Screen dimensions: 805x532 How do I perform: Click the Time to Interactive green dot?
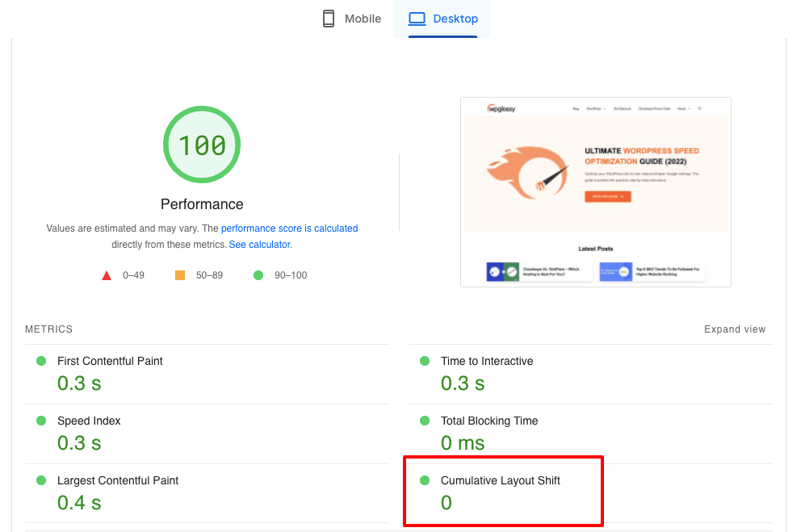[x=425, y=361]
